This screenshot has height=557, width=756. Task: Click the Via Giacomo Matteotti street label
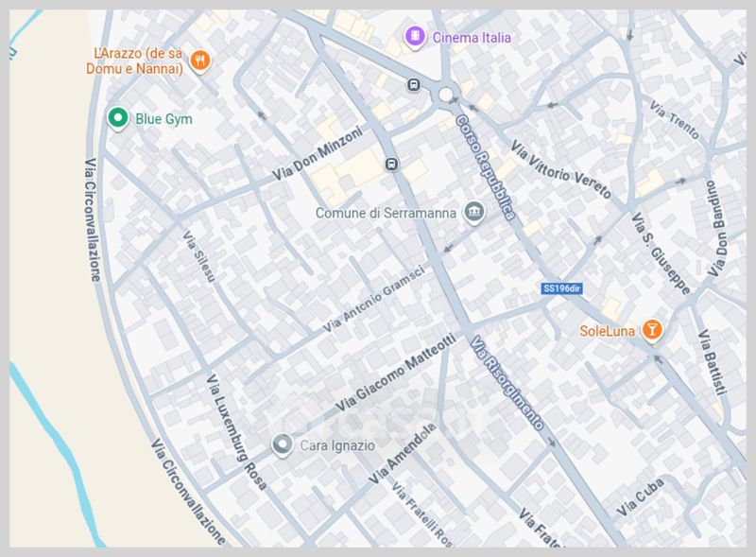[x=395, y=370]
